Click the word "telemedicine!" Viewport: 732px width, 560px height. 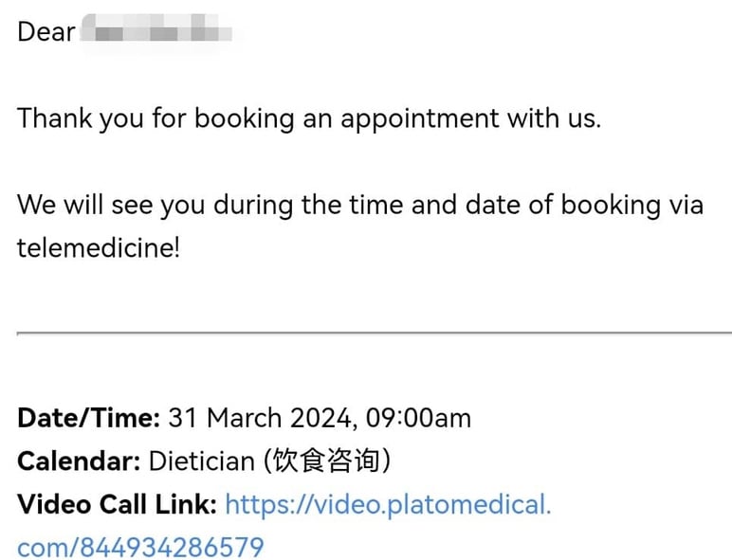click(x=99, y=248)
